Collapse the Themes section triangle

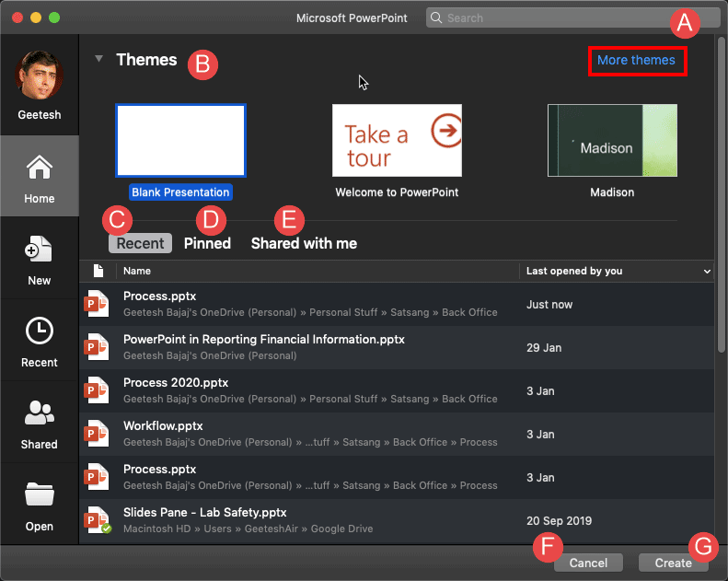click(x=98, y=59)
